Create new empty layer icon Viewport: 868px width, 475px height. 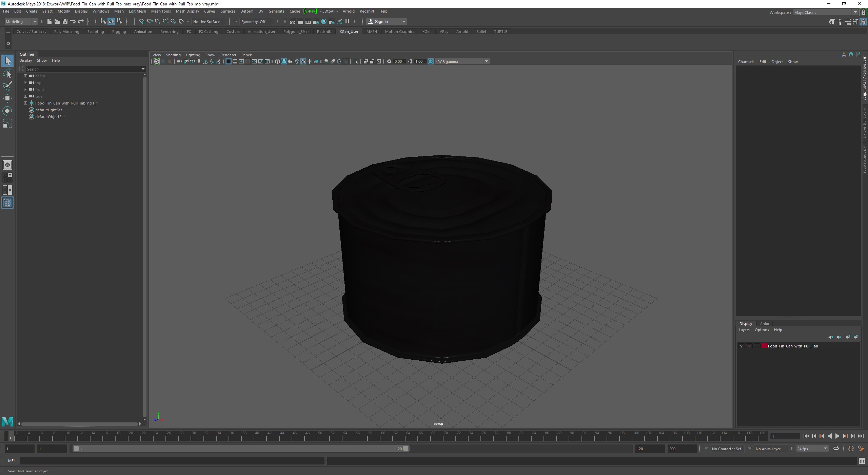pos(847,337)
